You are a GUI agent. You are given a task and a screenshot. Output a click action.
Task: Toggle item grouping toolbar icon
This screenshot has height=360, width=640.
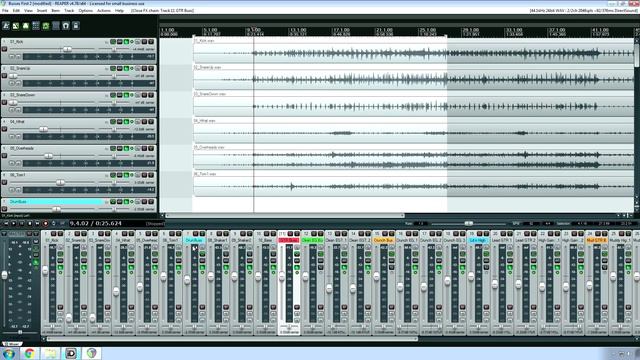click(x=26, y=26)
